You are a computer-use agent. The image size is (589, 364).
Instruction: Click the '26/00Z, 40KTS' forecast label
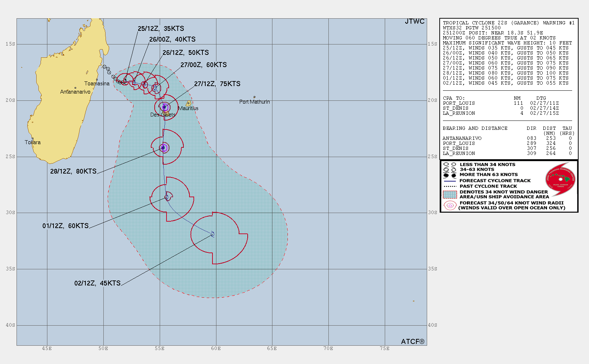(x=172, y=39)
